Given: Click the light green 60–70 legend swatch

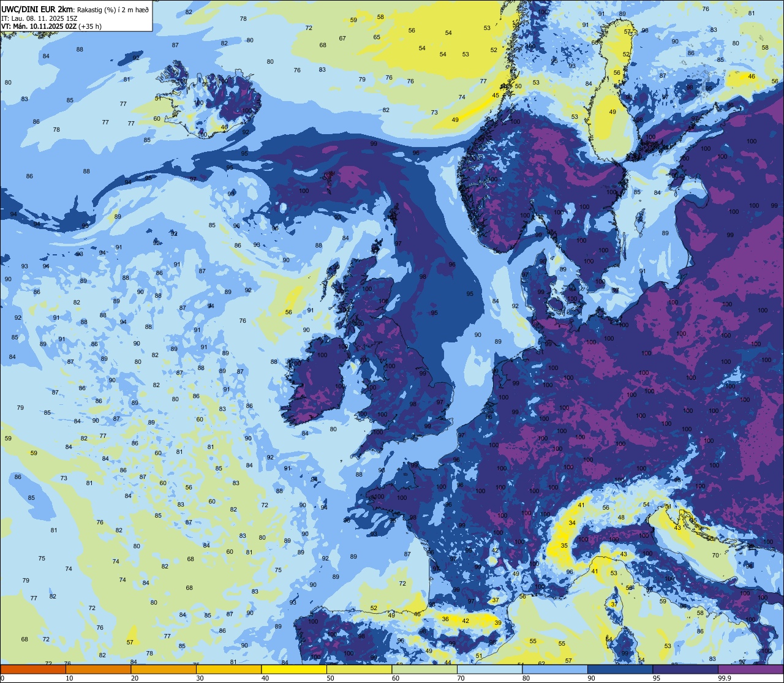Looking at the screenshot, I should click(424, 670).
